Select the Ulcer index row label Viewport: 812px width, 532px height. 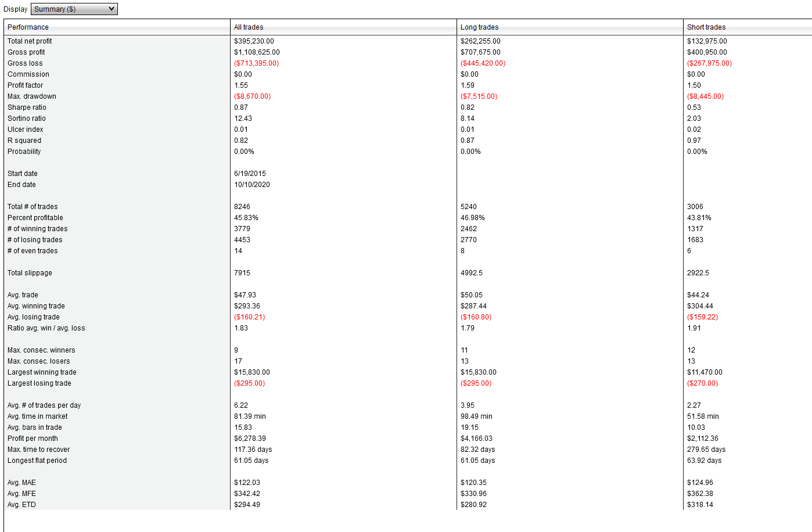click(x=26, y=130)
